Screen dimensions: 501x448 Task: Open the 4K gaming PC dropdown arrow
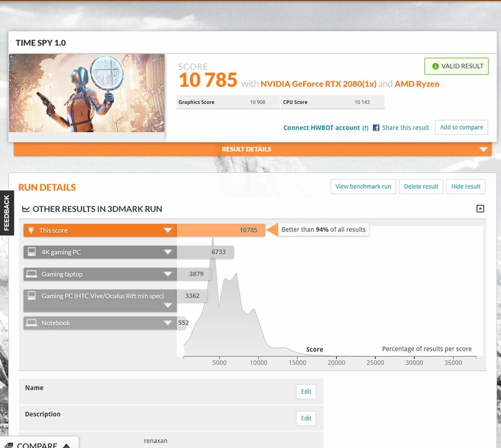168,252
